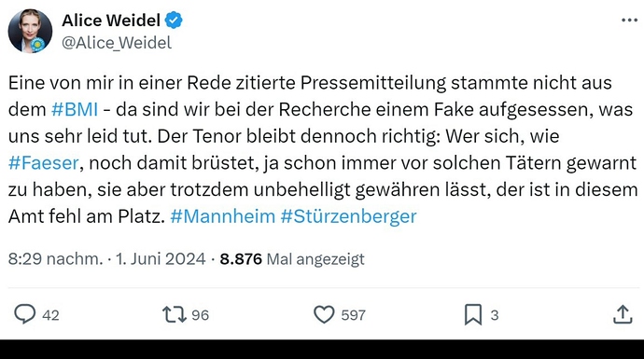Screen dimensions: 644x359
Task: Like the tweet with heart icon
Action: (324, 314)
